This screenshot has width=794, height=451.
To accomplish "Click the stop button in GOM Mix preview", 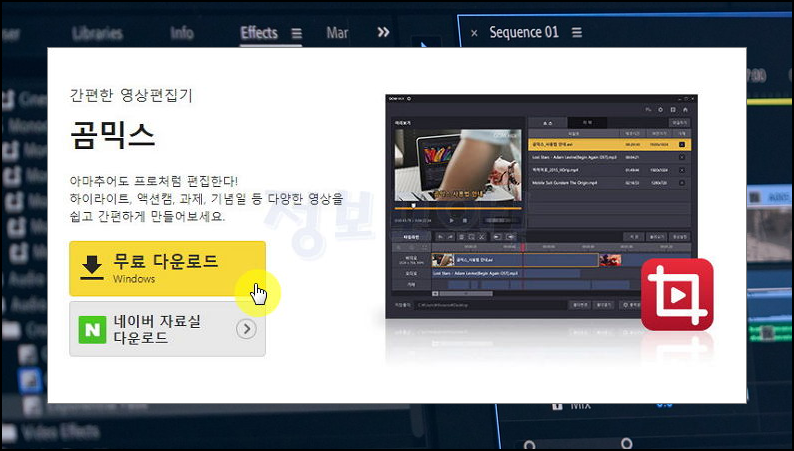I will point(465,220).
